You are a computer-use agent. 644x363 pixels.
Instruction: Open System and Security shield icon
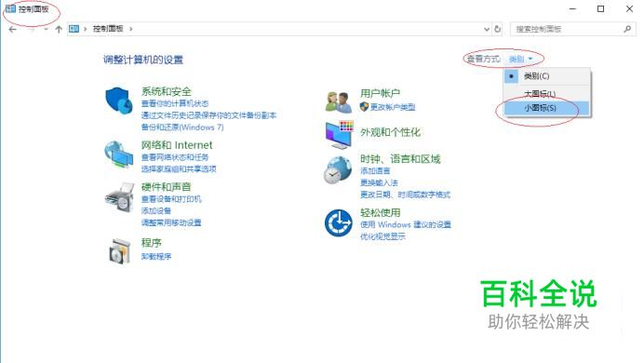tap(119, 101)
